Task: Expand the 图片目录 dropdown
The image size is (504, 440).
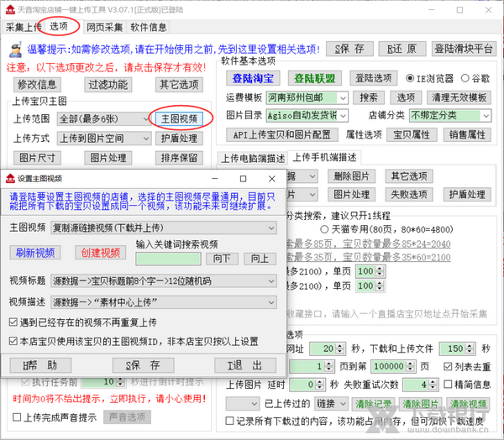Action: pos(343,115)
